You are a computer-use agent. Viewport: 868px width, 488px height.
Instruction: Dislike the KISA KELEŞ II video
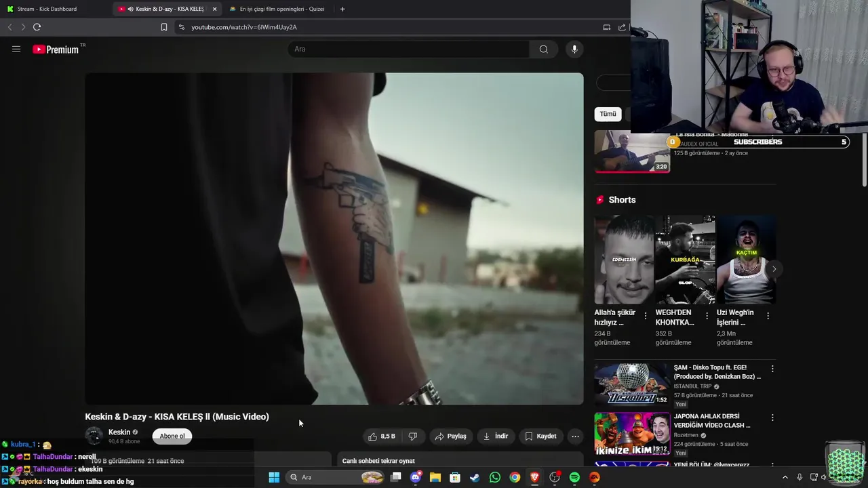click(x=412, y=436)
